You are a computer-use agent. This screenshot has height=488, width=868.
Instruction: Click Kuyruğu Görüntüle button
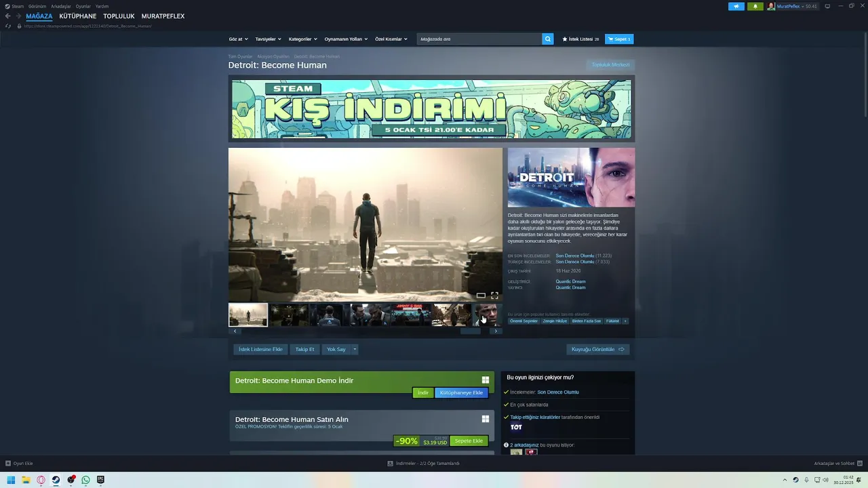click(x=598, y=349)
